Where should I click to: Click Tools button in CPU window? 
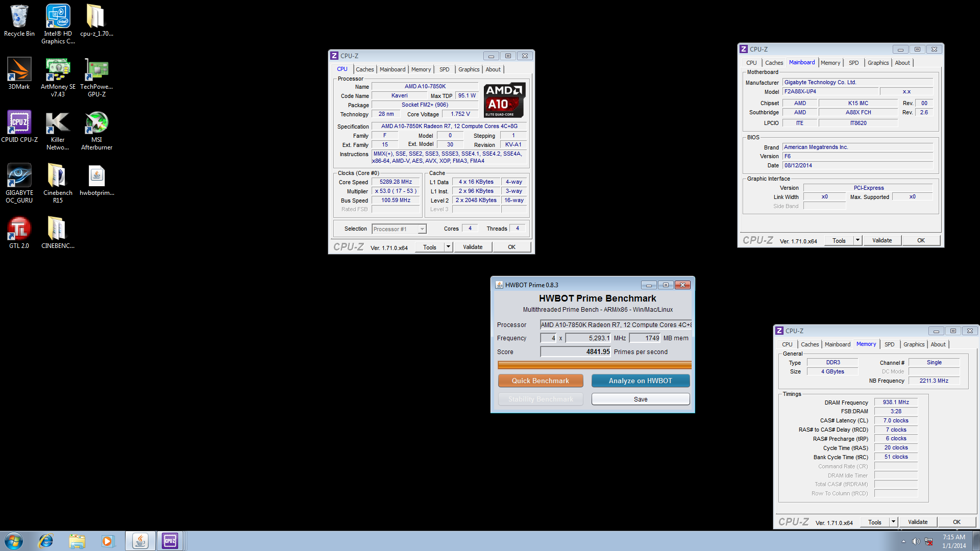point(430,247)
